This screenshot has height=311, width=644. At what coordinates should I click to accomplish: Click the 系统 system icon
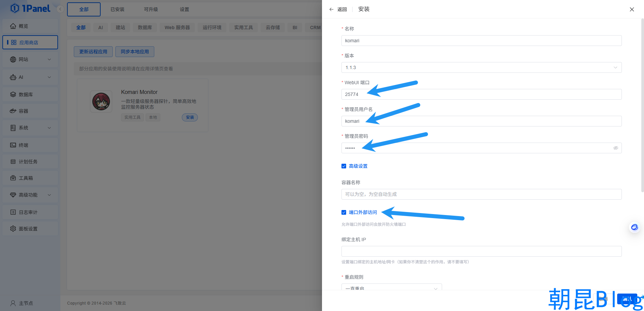(13, 128)
